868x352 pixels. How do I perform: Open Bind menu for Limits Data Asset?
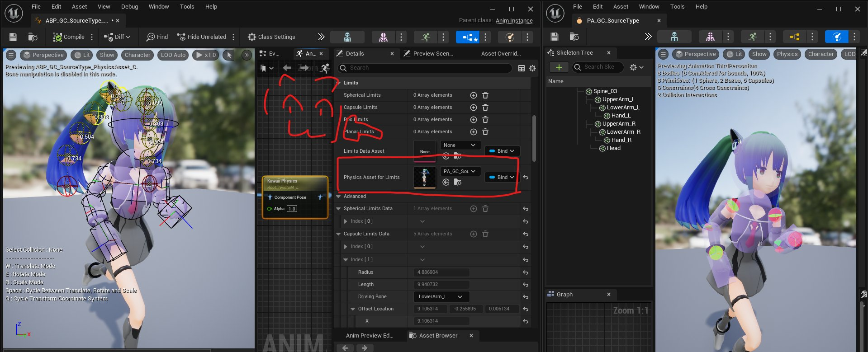point(502,151)
